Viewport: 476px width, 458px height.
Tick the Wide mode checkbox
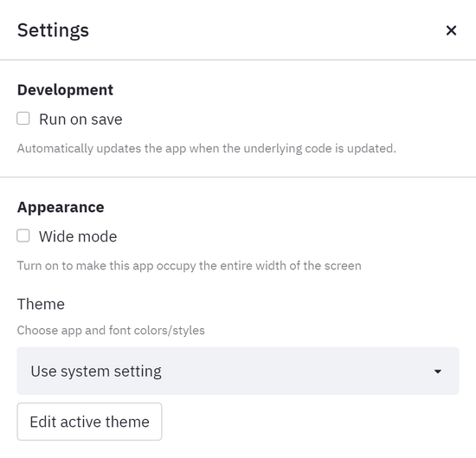point(23,235)
